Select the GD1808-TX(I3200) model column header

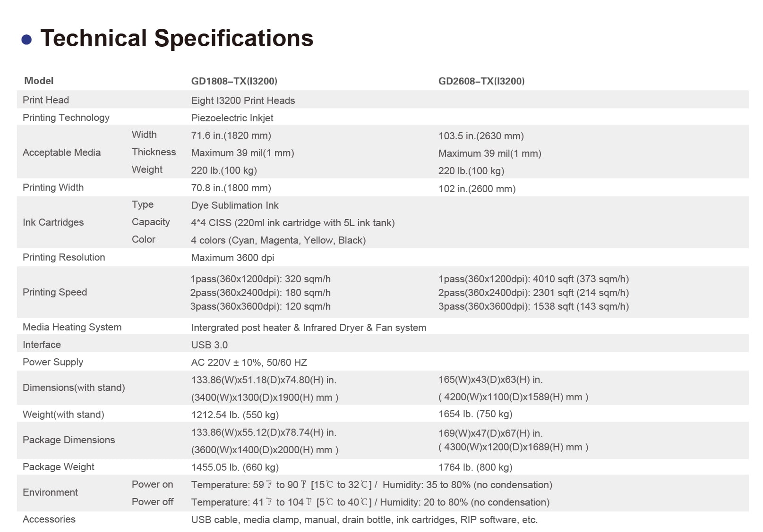point(234,81)
